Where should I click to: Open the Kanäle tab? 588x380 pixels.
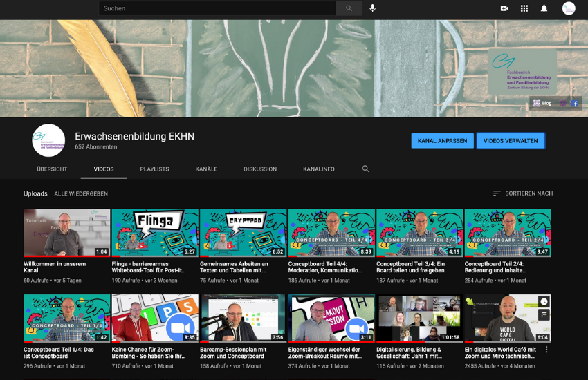pyautogui.click(x=206, y=169)
